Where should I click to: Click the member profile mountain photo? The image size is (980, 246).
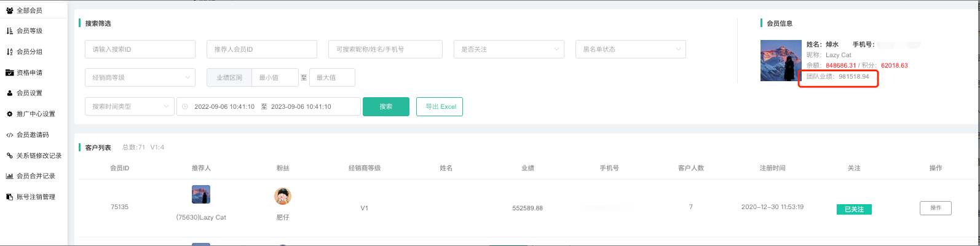781,61
